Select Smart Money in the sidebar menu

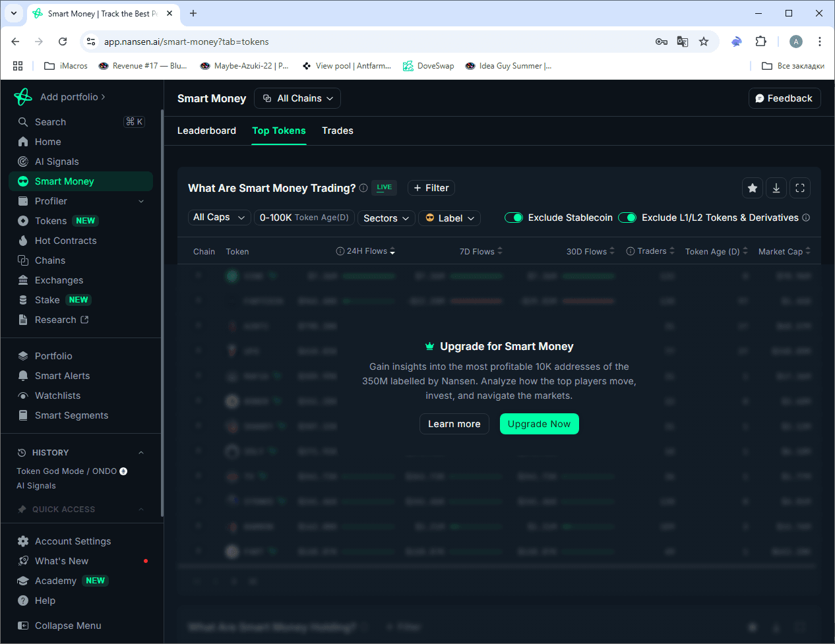tap(80, 181)
